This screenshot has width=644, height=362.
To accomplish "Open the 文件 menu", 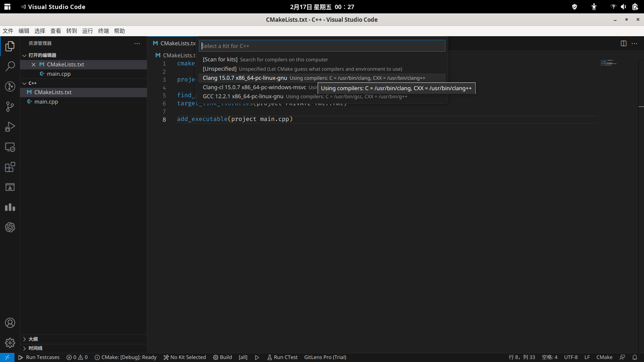I will 8,31.
